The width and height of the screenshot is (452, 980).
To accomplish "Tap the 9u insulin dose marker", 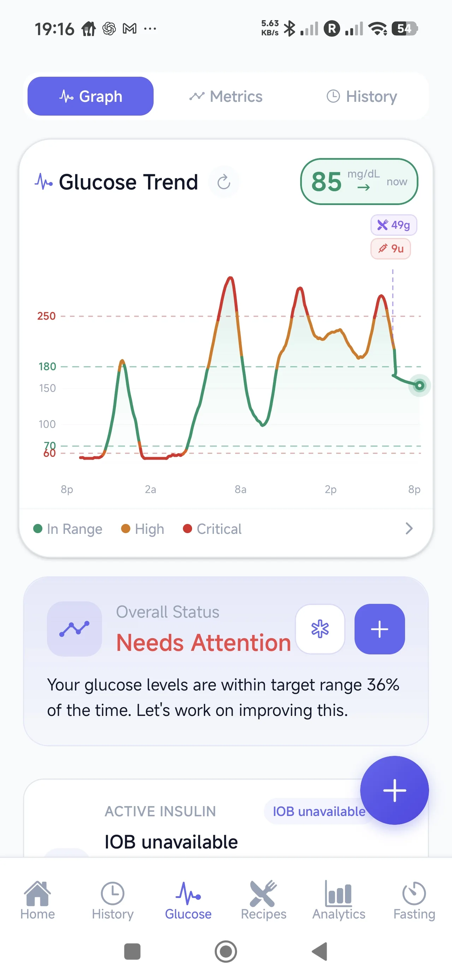I will [391, 249].
